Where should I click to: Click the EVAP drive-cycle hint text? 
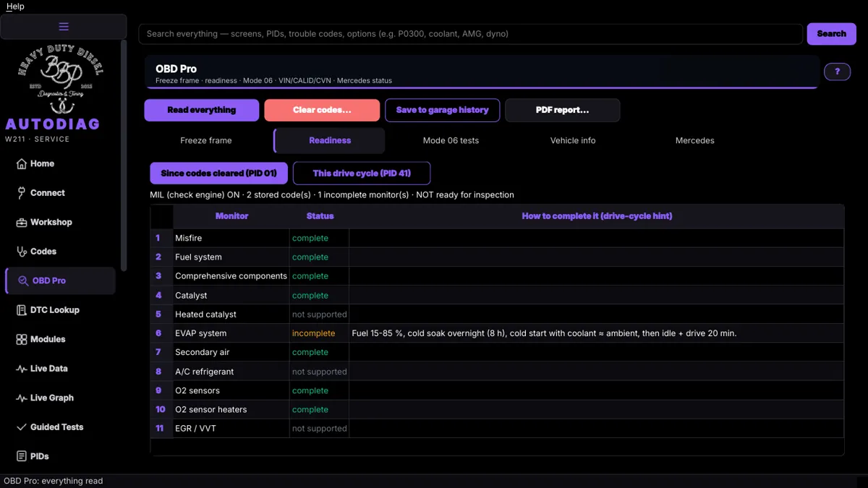click(544, 333)
